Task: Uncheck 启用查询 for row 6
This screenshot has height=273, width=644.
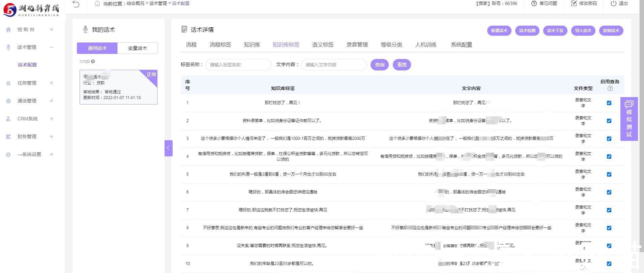Action: click(609, 192)
